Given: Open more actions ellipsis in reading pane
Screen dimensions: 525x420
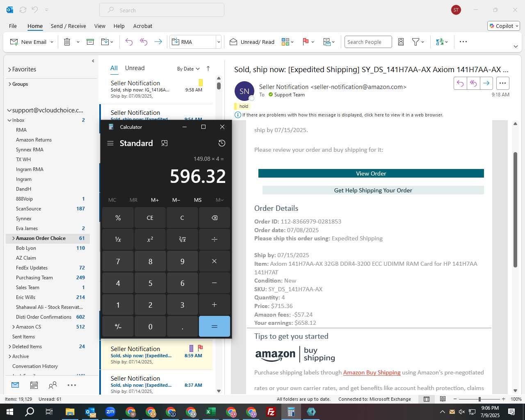Looking at the screenshot, I should coord(503,83).
